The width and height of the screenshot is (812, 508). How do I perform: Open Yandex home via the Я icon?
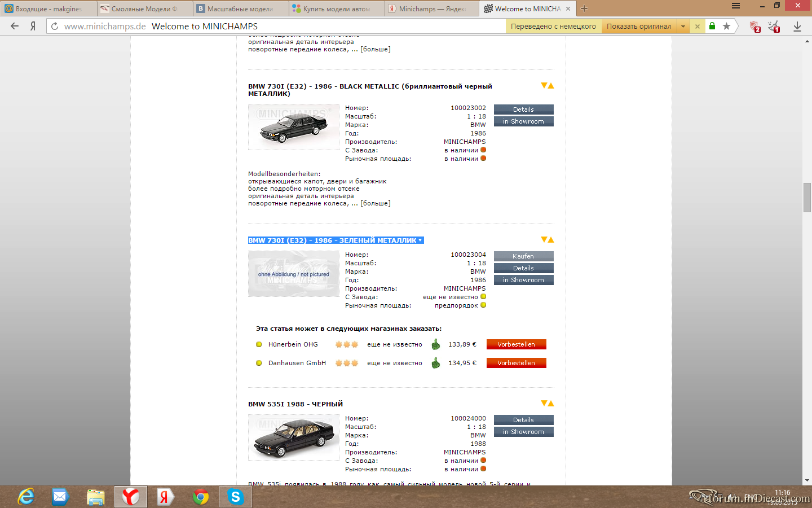click(x=33, y=26)
